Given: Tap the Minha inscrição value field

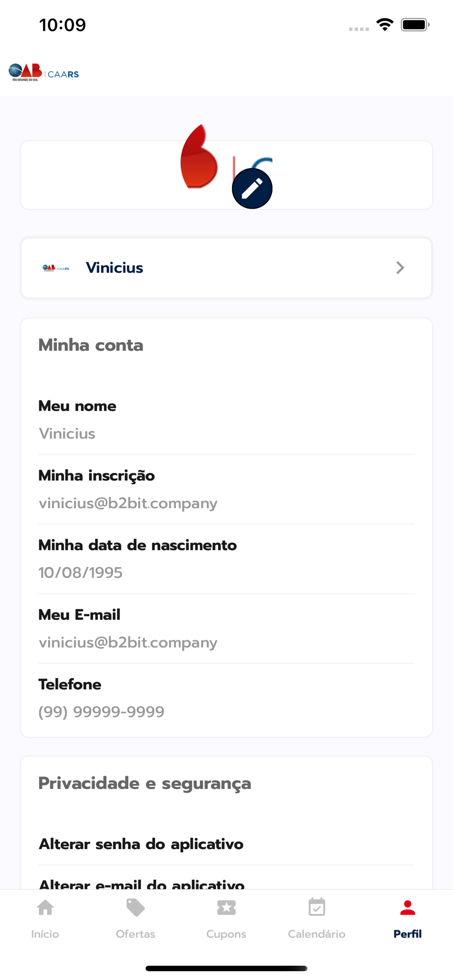Looking at the screenshot, I should click(x=128, y=503).
